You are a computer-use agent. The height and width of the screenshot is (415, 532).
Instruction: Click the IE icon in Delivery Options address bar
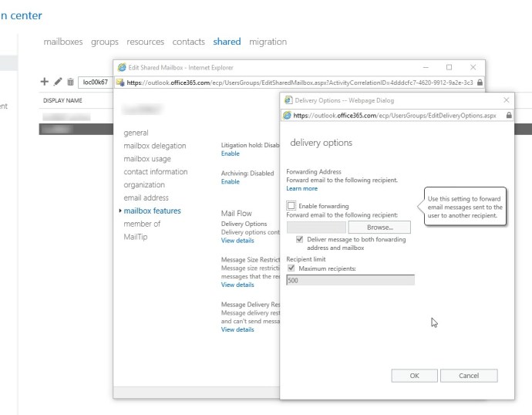pos(287,116)
